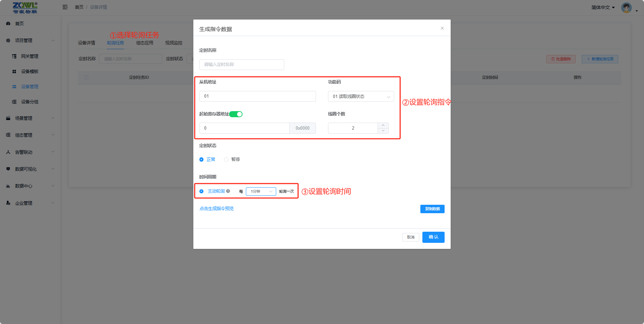This screenshot has height=324, width=644.
Task: Click the 设备模板 grid icon
Action: [14, 71]
